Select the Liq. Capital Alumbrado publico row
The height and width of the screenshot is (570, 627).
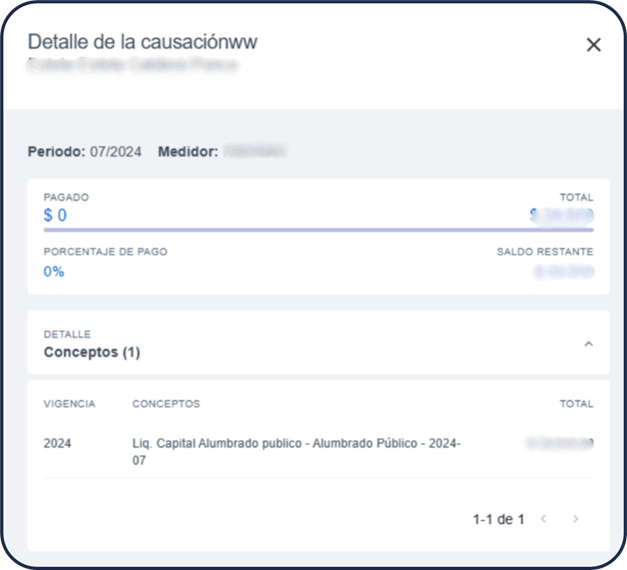point(296,451)
